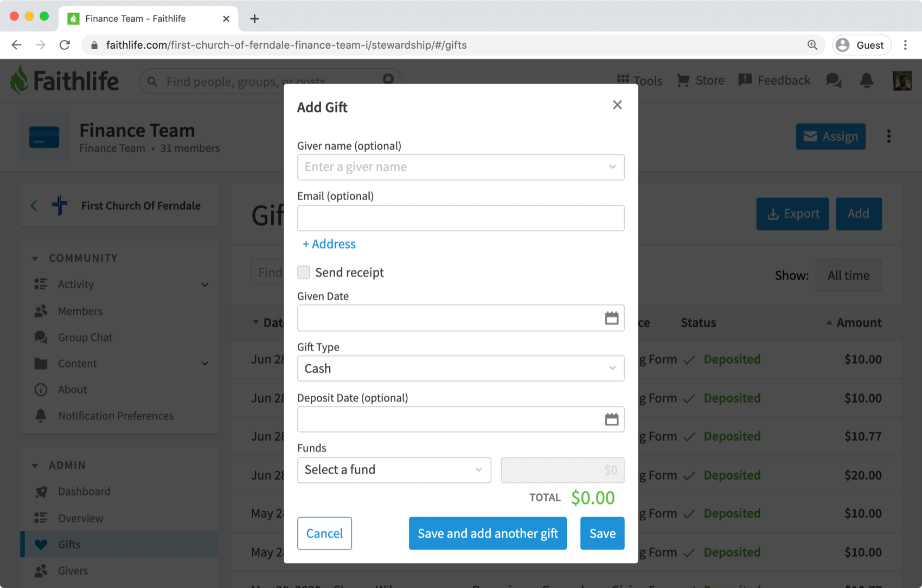Click the address bar URL

click(x=286, y=45)
